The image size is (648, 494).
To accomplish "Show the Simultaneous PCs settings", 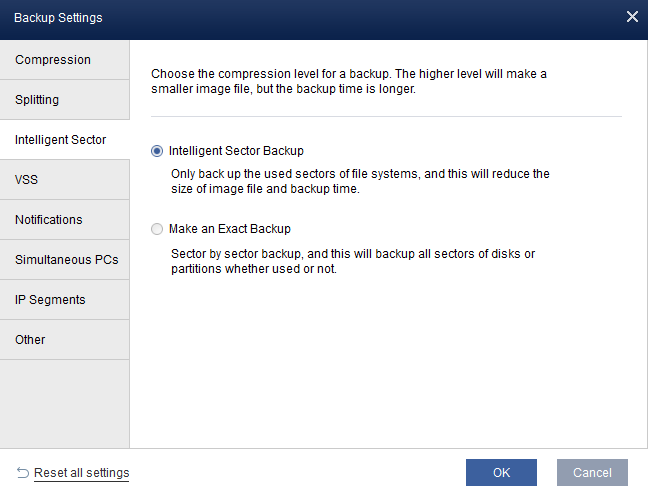I will point(65,260).
